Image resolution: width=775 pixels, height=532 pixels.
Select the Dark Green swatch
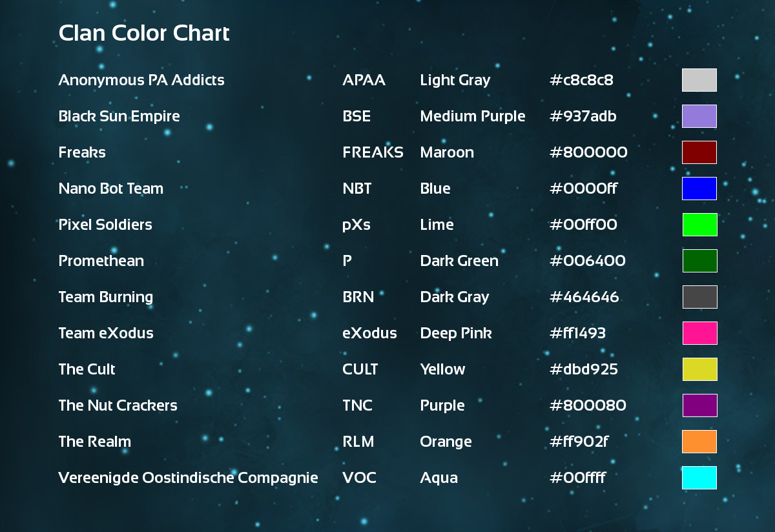[700, 261]
